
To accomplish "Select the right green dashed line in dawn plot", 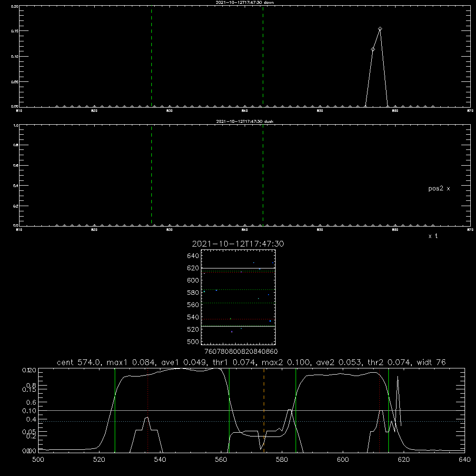I will tap(263, 56).
